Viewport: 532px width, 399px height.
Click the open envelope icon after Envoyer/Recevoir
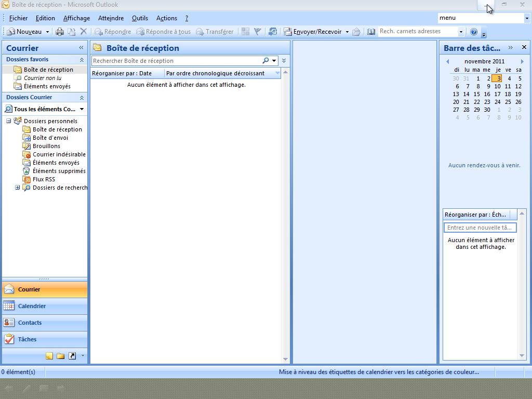pos(356,32)
